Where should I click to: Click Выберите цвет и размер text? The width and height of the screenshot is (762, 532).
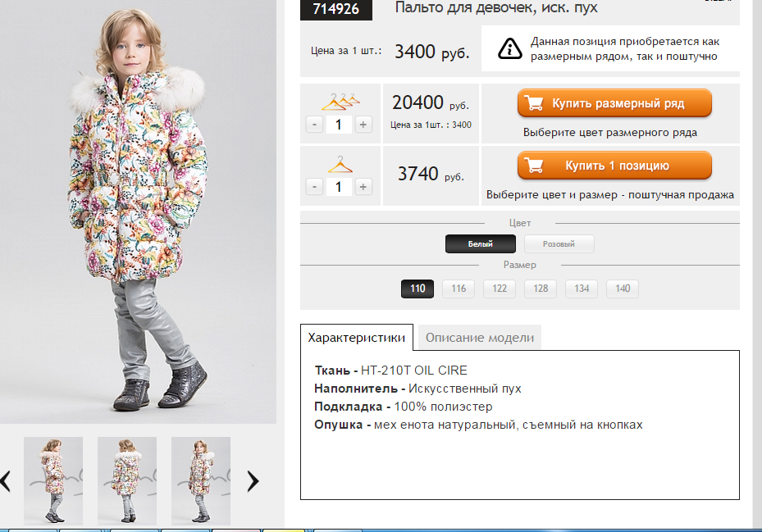point(610,195)
